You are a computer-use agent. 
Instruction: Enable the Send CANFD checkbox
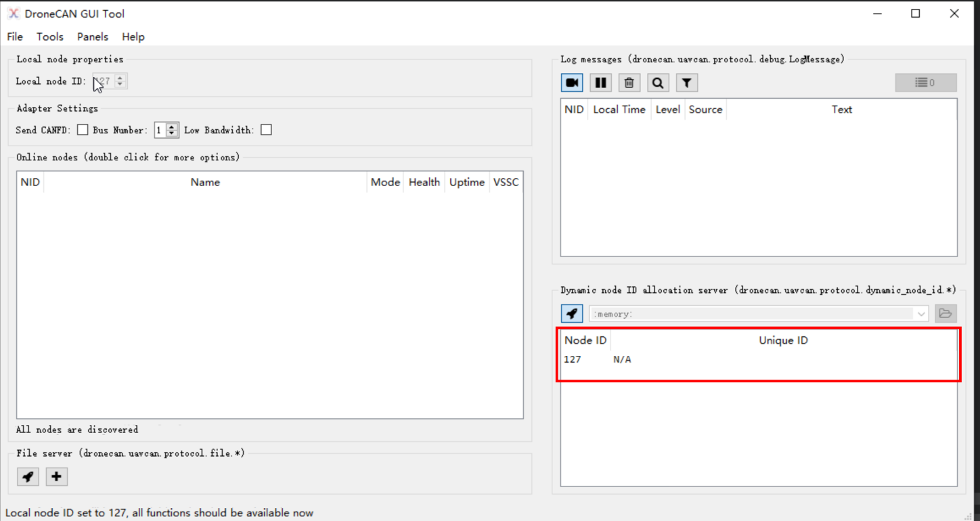[x=83, y=130]
